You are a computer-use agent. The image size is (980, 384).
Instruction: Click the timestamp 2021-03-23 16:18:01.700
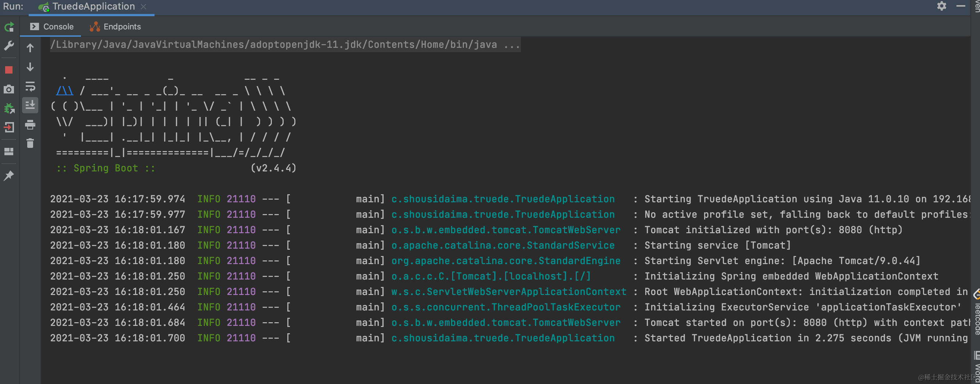pyautogui.click(x=118, y=338)
